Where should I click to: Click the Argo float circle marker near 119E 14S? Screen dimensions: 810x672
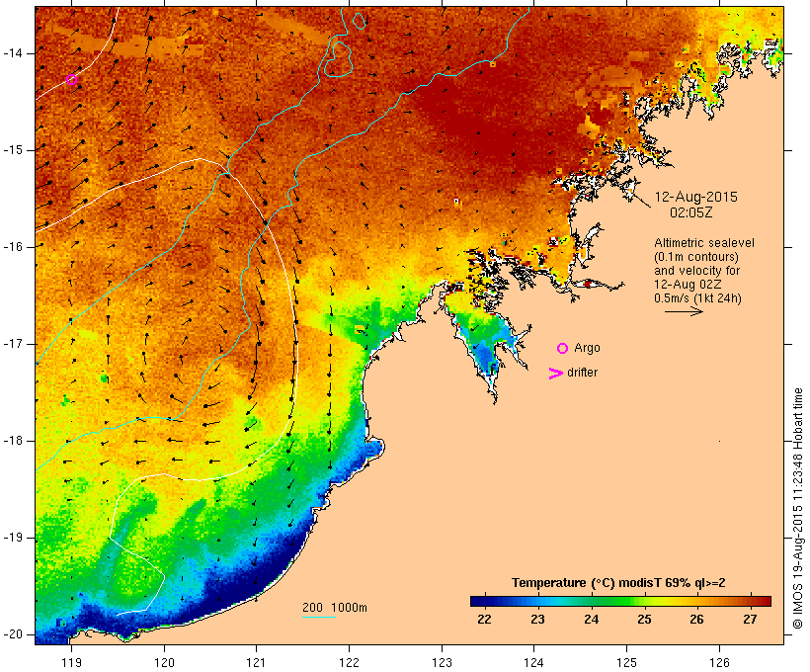coord(71,80)
